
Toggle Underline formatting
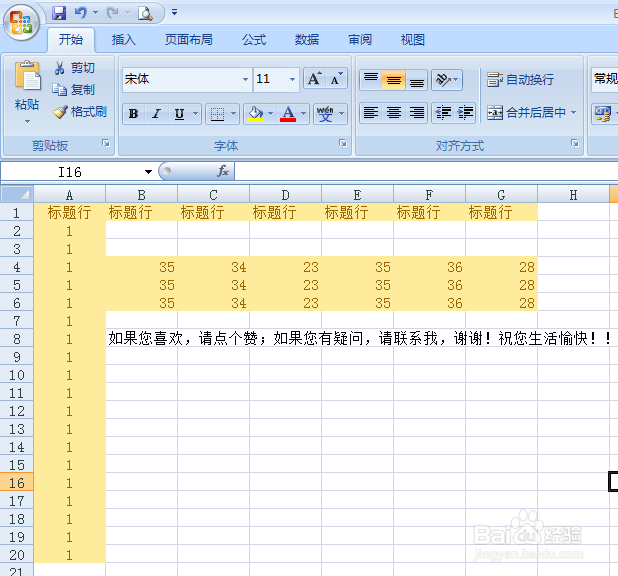[x=179, y=114]
